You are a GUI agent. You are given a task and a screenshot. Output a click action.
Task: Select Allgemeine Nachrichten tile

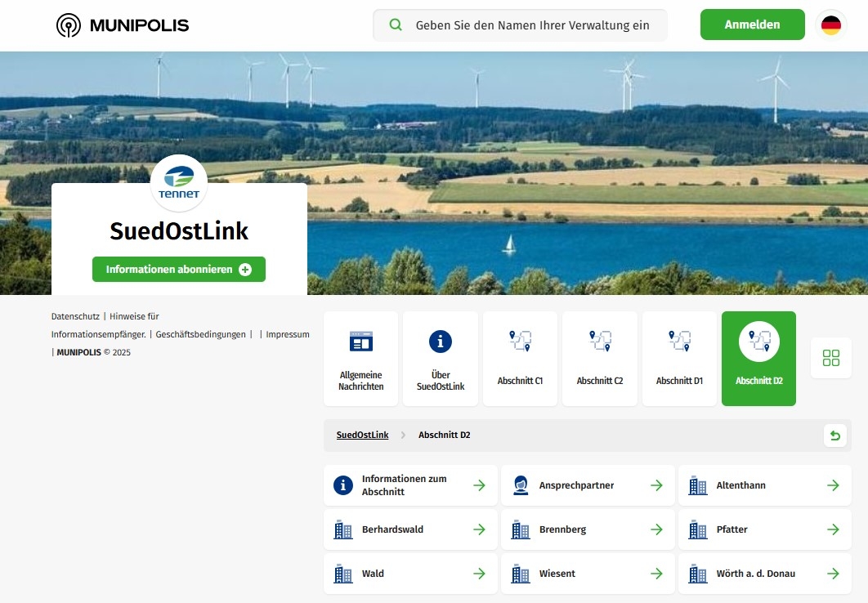coord(361,359)
